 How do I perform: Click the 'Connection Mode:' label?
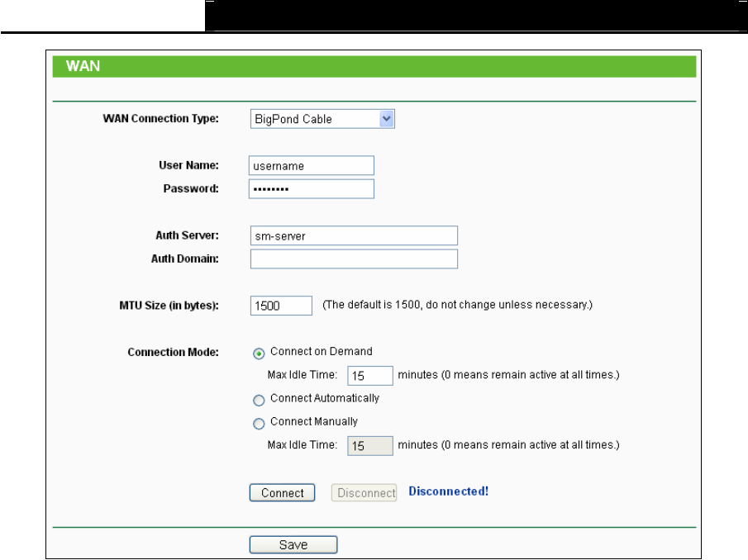(x=174, y=352)
